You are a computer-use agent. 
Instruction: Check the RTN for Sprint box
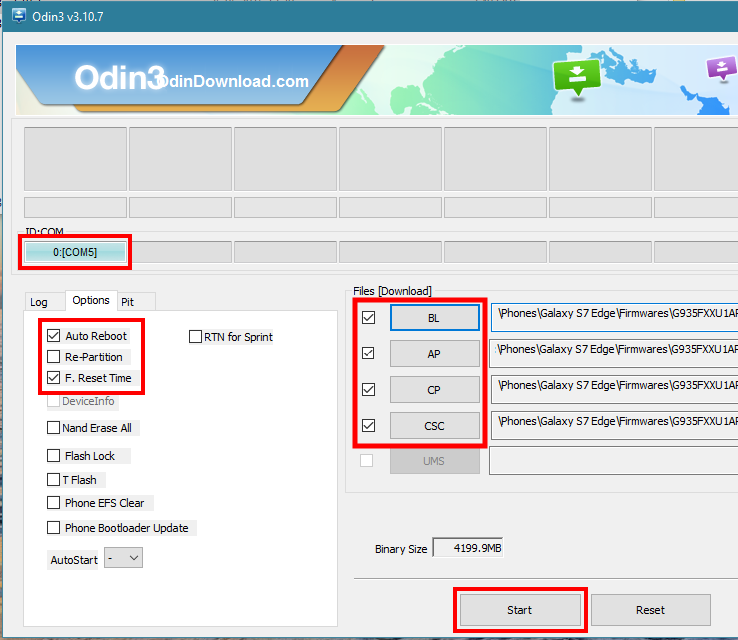pyautogui.click(x=196, y=337)
